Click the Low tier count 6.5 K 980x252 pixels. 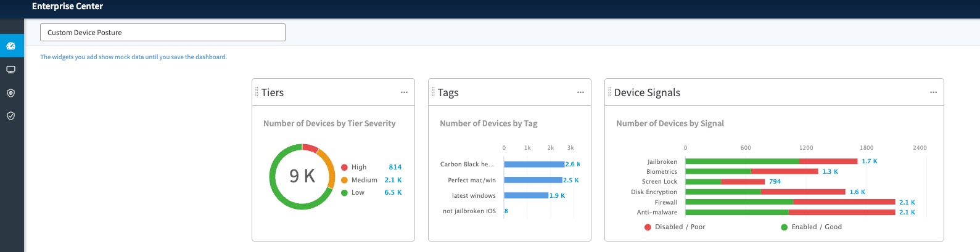[393, 193]
